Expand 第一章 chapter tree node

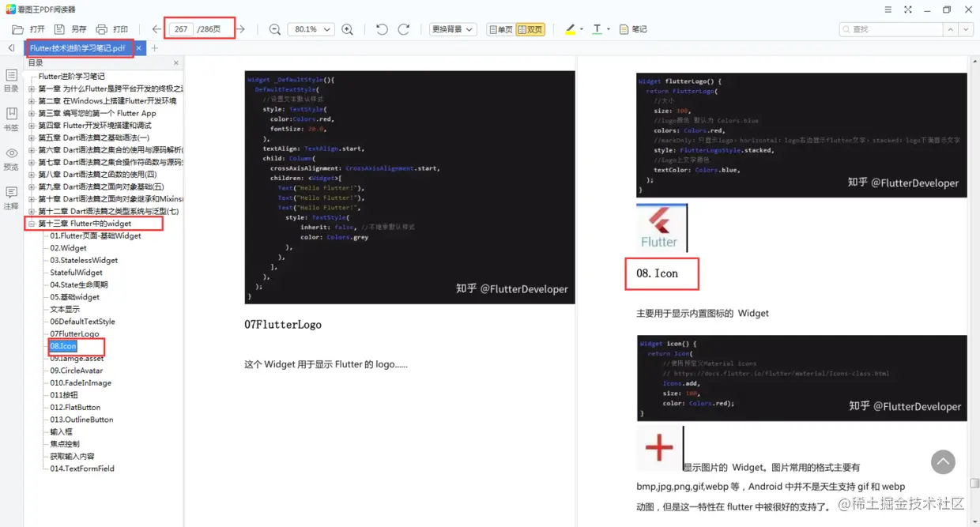coord(32,88)
